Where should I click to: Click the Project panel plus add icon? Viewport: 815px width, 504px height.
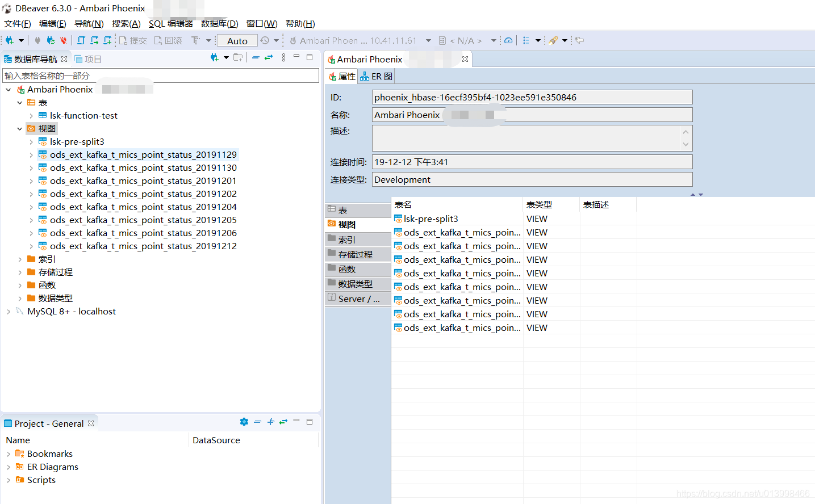tap(270, 422)
